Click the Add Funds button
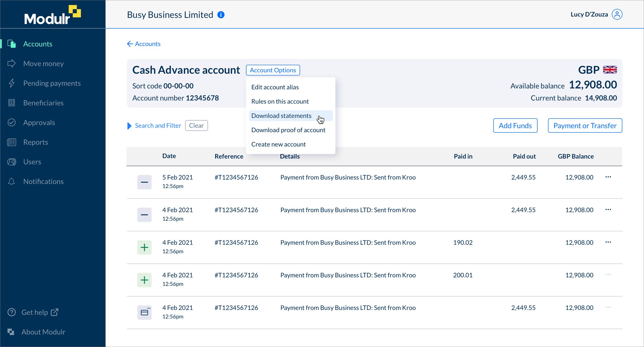The image size is (644, 347). [515, 126]
